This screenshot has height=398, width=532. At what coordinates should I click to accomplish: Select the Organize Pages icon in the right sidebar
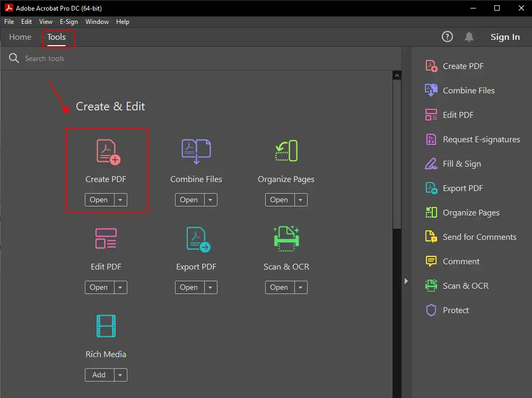point(431,213)
